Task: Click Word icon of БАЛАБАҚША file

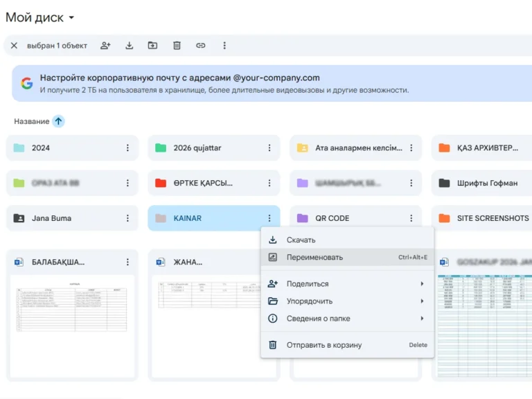Action: 19,262
